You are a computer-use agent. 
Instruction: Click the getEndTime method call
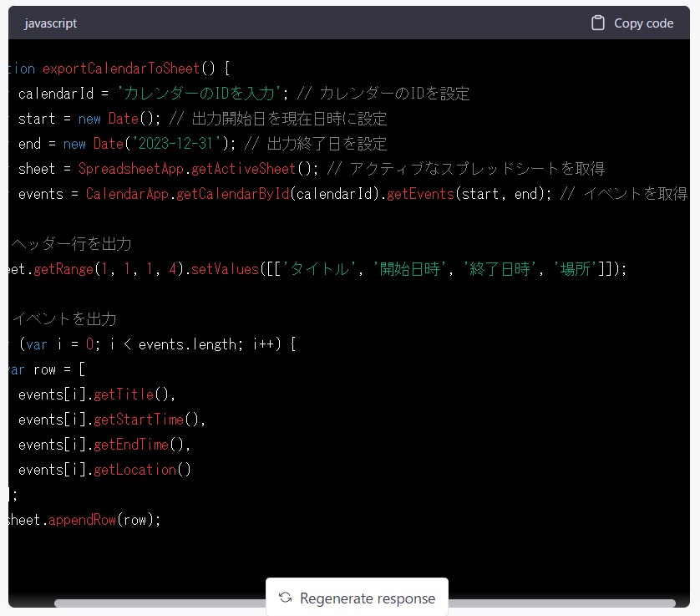131,445
